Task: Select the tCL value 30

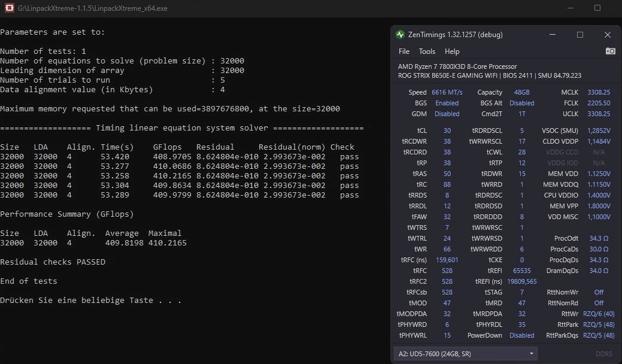Action: (447, 131)
